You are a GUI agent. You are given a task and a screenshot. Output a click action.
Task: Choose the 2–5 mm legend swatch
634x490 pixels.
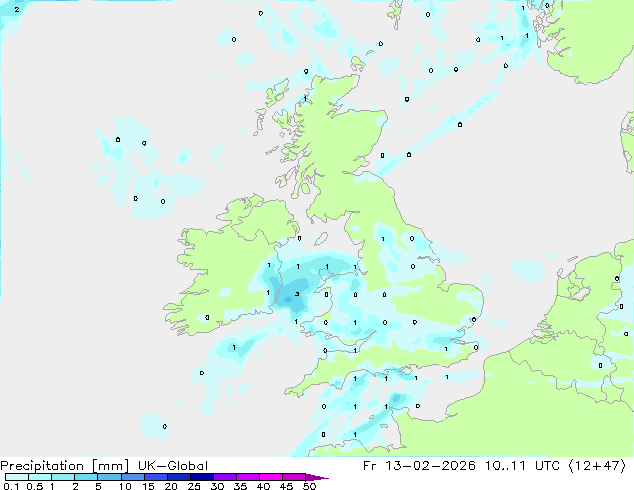(86, 477)
